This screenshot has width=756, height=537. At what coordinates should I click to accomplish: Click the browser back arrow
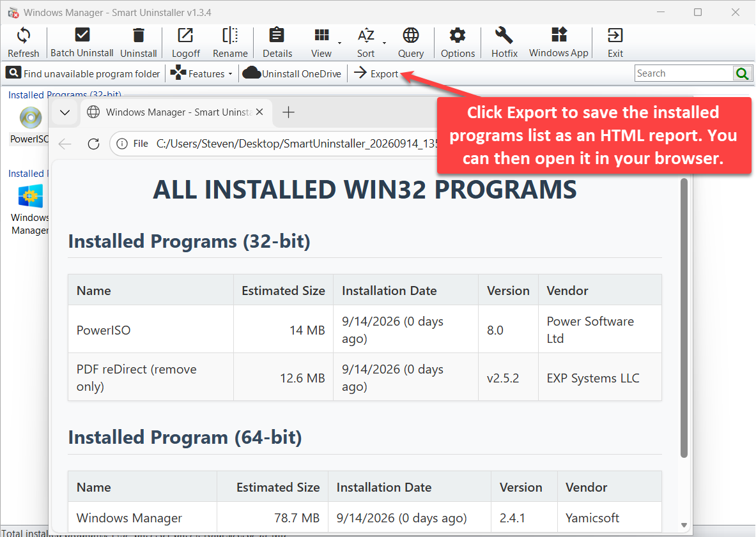65,144
